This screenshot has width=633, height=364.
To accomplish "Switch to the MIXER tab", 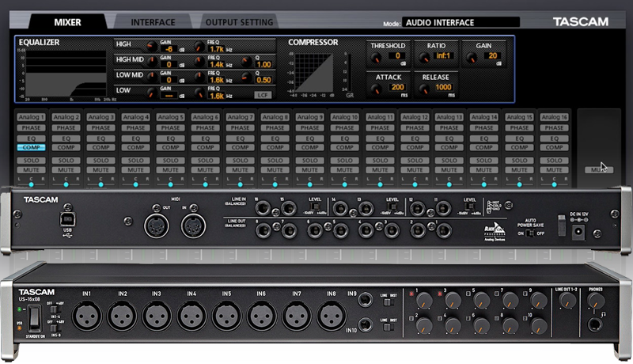I will click(67, 22).
